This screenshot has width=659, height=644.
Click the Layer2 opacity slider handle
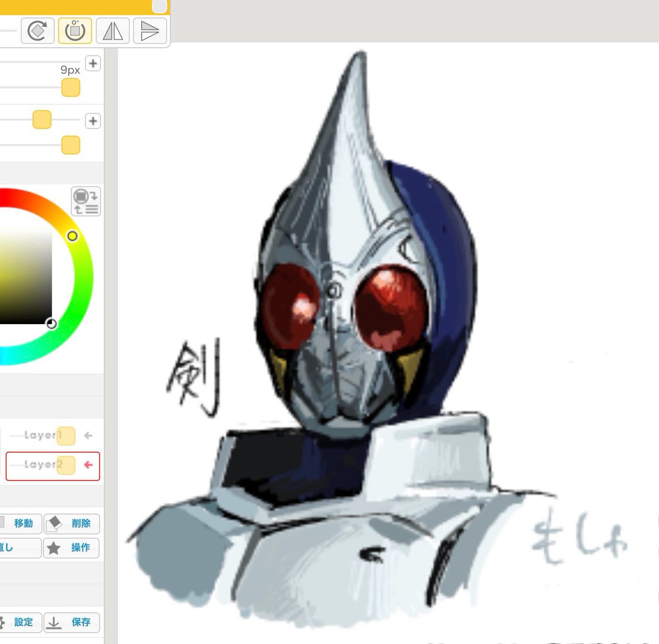point(66,465)
